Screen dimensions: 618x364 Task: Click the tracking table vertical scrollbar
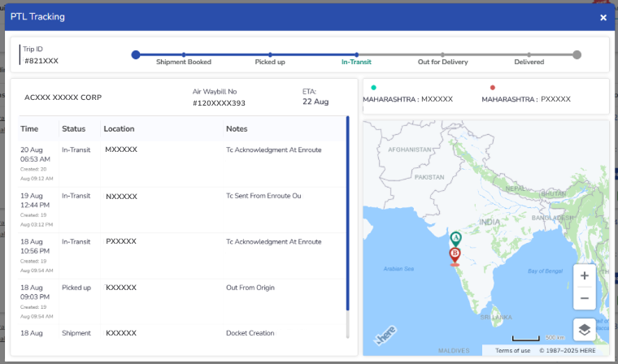(x=348, y=211)
